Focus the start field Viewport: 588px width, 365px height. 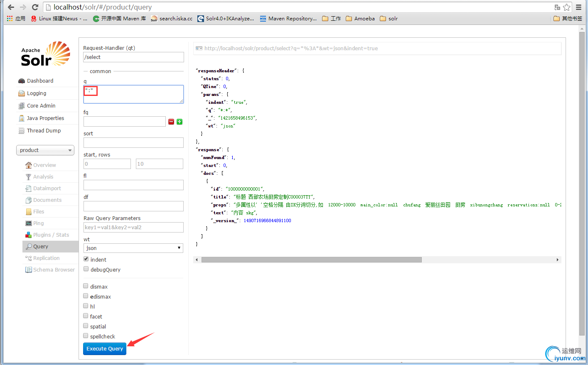pyautogui.click(x=107, y=164)
